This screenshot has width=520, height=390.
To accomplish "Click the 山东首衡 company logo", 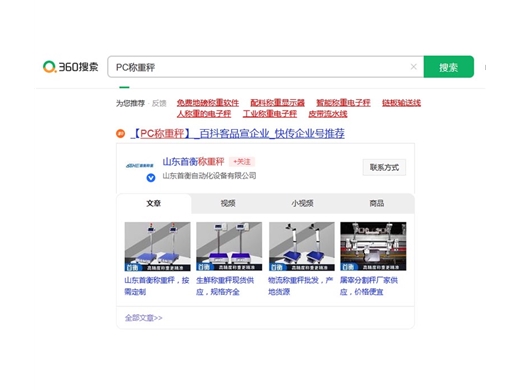I will coord(140,165).
